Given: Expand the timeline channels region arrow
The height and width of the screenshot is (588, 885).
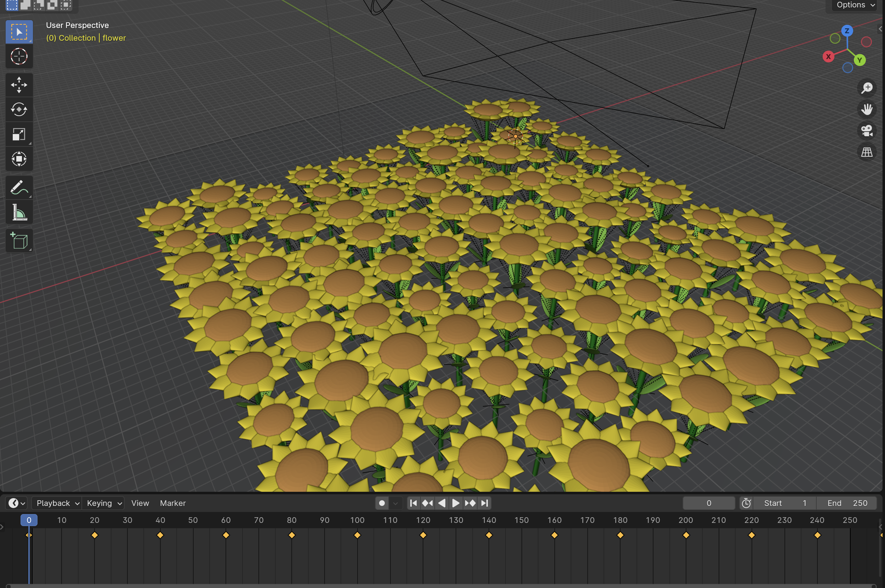Looking at the screenshot, I should pos(2,527).
